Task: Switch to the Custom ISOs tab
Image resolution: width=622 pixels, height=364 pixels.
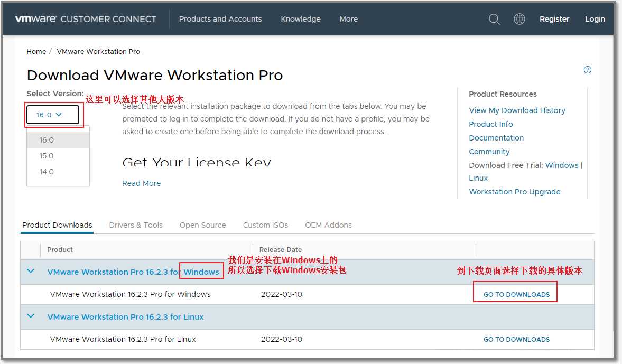Action: tap(265, 225)
